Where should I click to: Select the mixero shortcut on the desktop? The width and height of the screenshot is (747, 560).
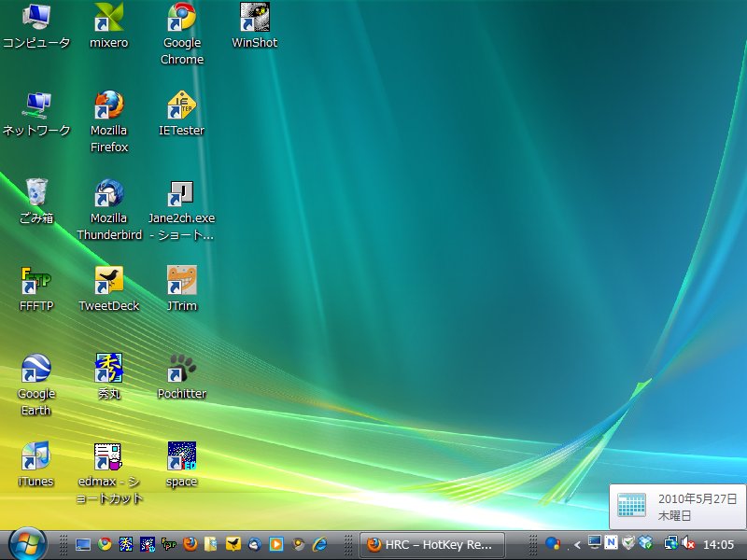coord(109,26)
